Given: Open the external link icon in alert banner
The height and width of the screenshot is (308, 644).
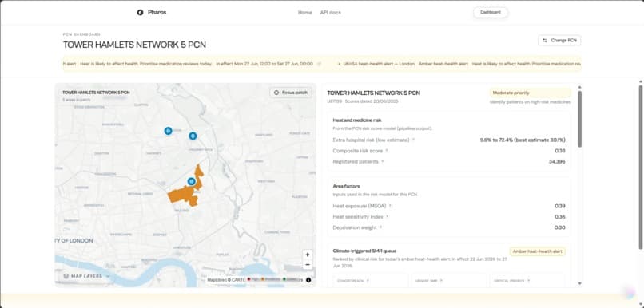Looking at the screenshot, I should click(x=319, y=64).
